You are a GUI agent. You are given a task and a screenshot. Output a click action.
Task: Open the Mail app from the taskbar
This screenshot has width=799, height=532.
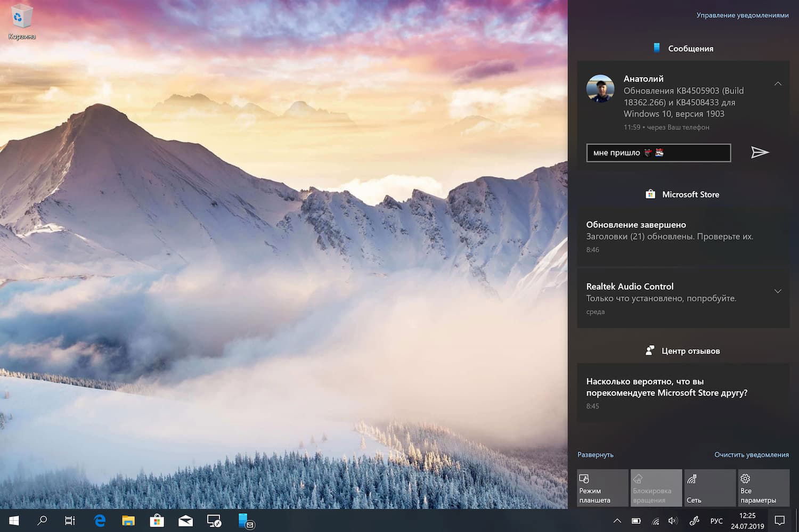pos(185,521)
